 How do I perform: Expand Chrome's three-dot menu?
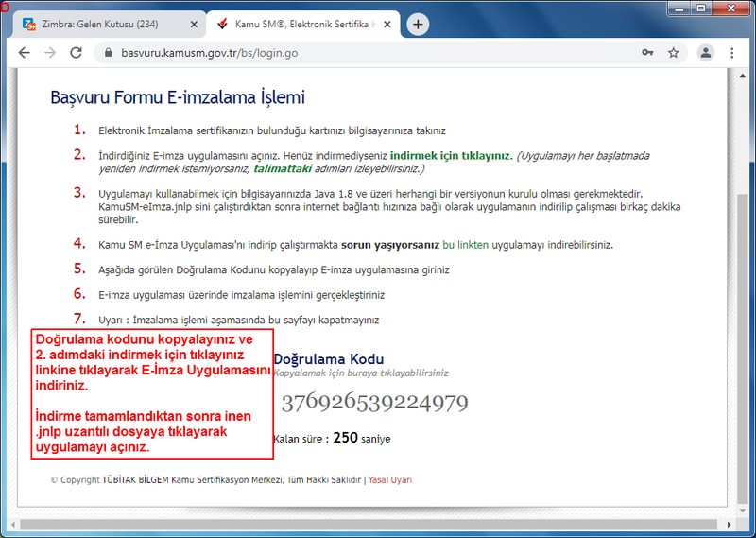(x=732, y=53)
